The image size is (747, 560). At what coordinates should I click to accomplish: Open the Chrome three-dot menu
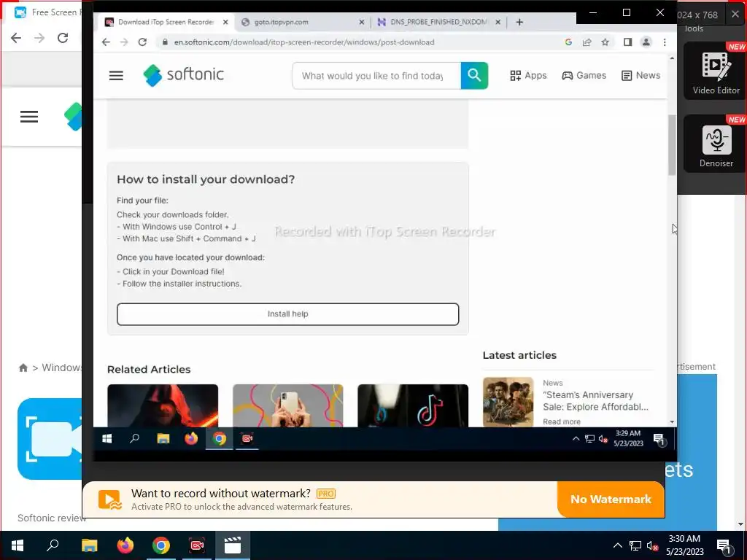[665, 42]
